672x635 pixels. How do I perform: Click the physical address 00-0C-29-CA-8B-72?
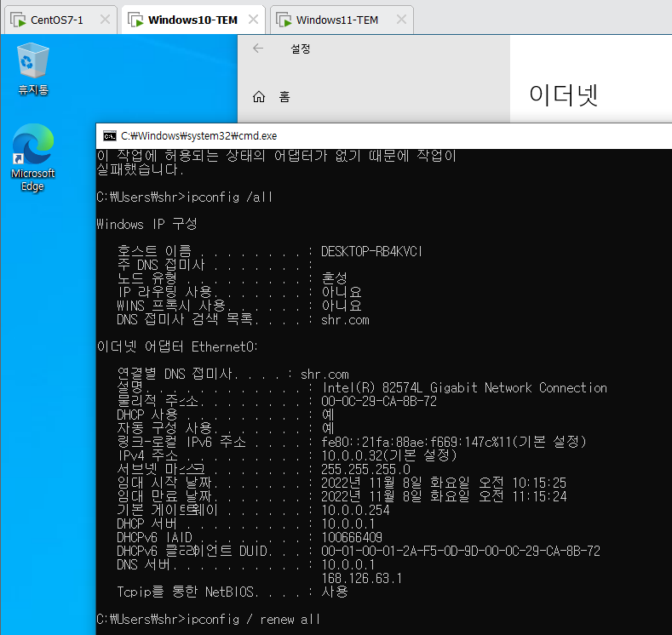click(x=379, y=401)
